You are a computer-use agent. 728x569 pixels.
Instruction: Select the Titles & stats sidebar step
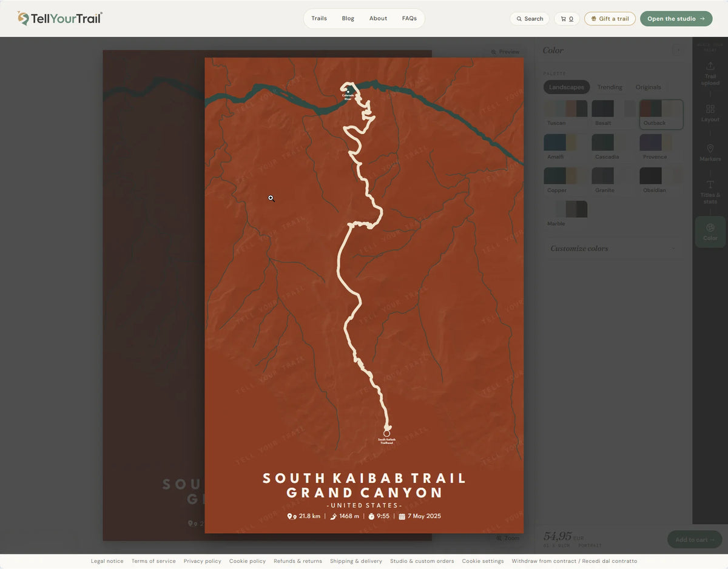coord(710,192)
